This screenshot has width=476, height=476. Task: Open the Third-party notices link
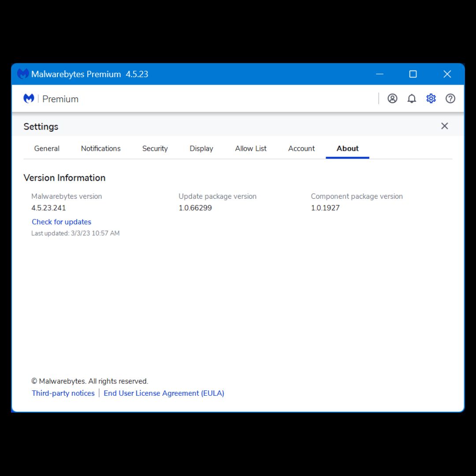pos(63,393)
